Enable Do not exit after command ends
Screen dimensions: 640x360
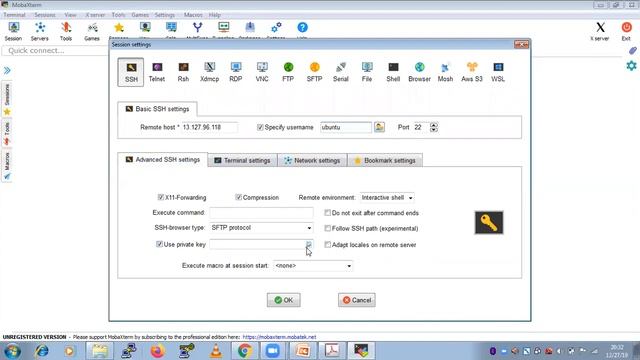[x=327, y=213]
